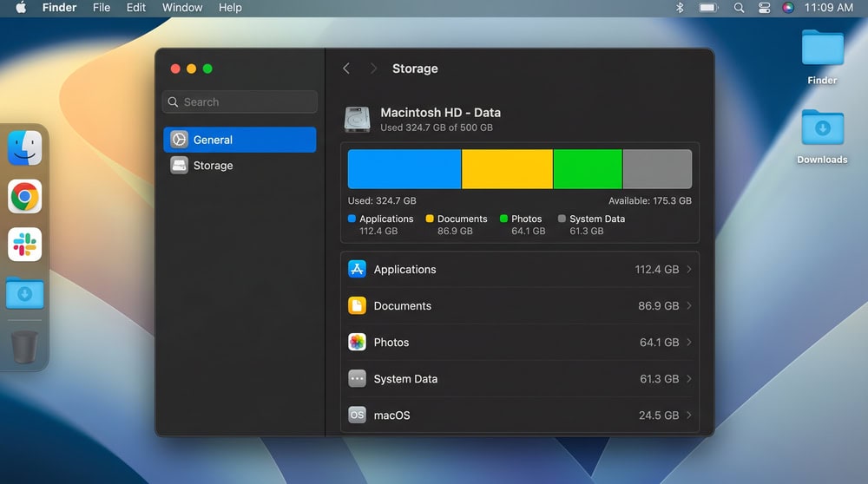Click the magnifier icon in the search field
Viewport: 868px width, 484px height.
tap(174, 102)
